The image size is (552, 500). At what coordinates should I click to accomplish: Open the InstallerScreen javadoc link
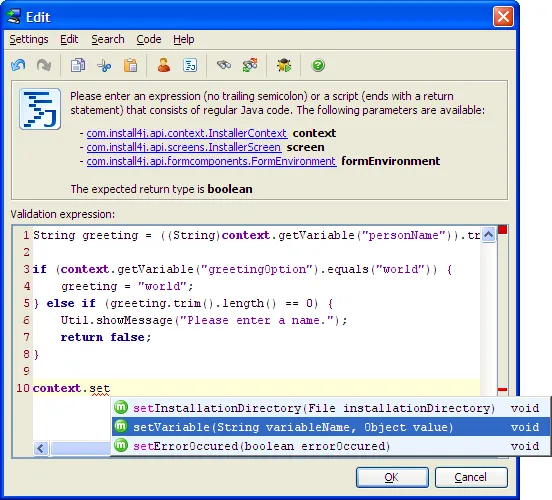[x=184, y=147]
